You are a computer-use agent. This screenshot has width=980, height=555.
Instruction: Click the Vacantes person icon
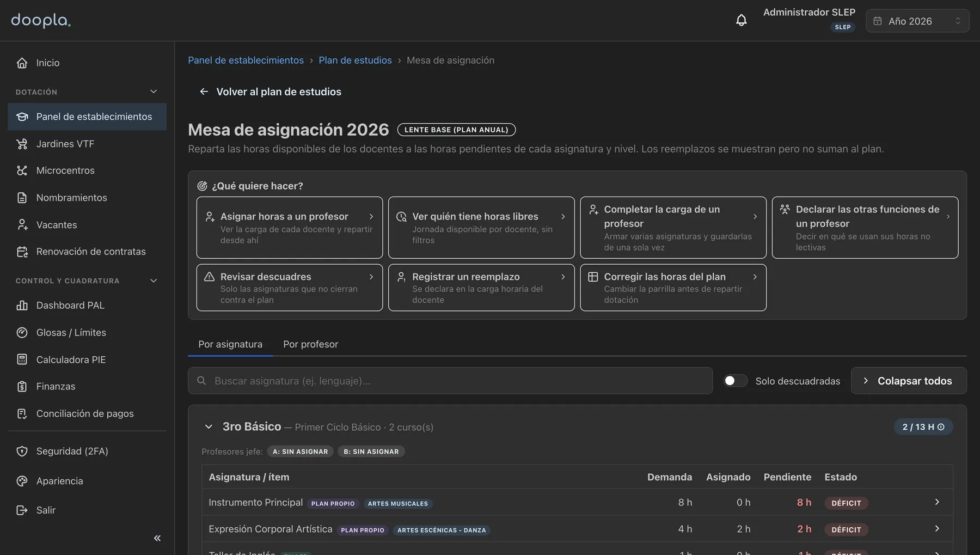pos(22,225)
